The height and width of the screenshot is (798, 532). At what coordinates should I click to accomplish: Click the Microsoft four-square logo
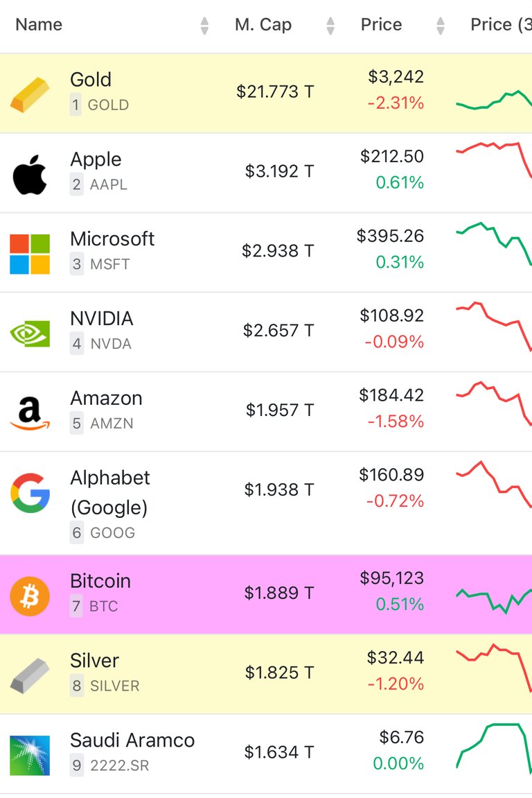pos(30,254)
